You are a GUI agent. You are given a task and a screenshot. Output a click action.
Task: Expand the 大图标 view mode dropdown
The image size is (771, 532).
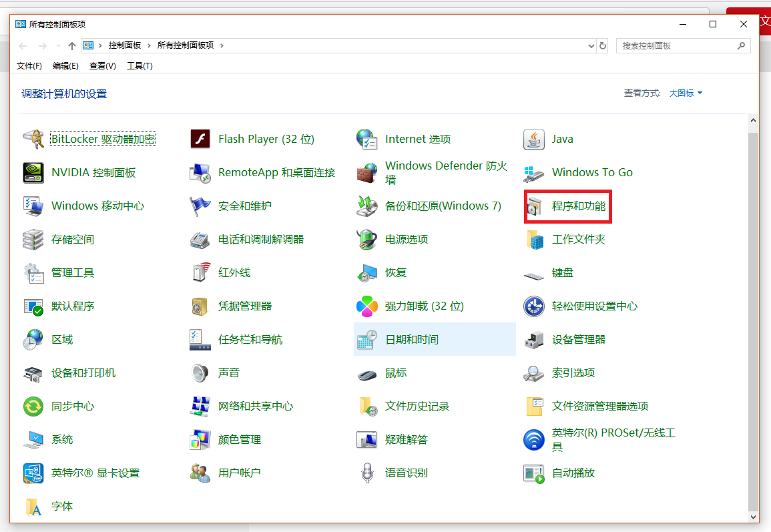coord(686,93)
